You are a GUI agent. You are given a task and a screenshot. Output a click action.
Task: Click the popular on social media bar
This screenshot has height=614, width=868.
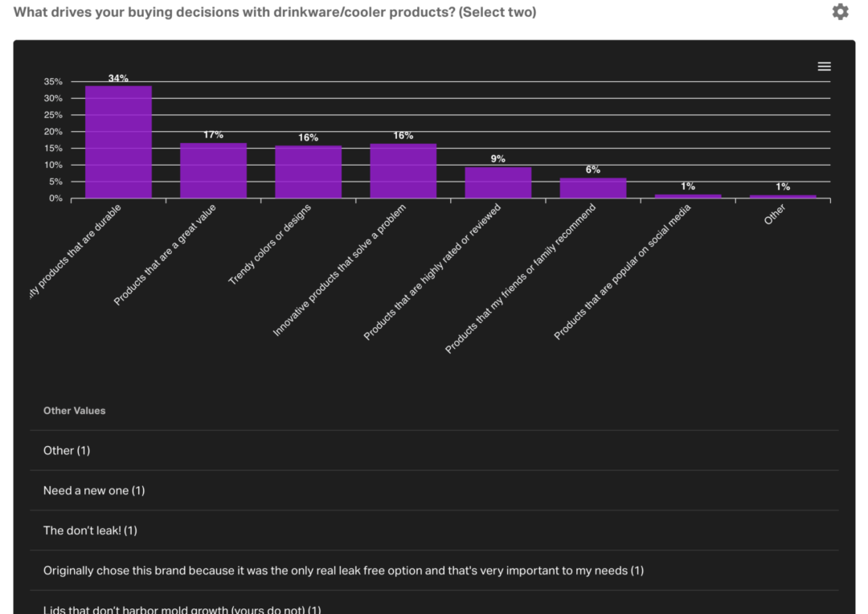click(687, 196)
